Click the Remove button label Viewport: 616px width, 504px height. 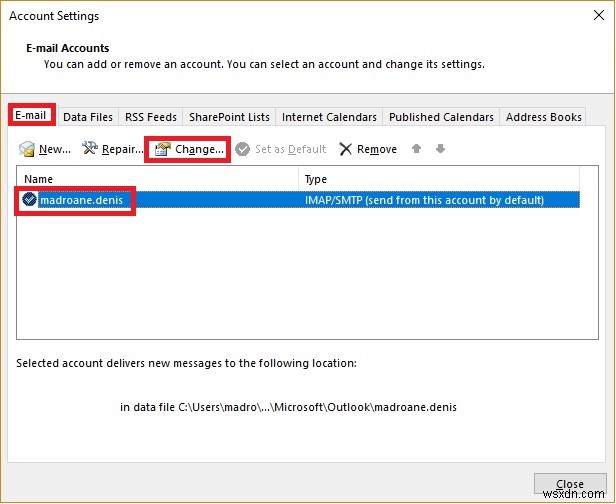(x=377, y=149)
